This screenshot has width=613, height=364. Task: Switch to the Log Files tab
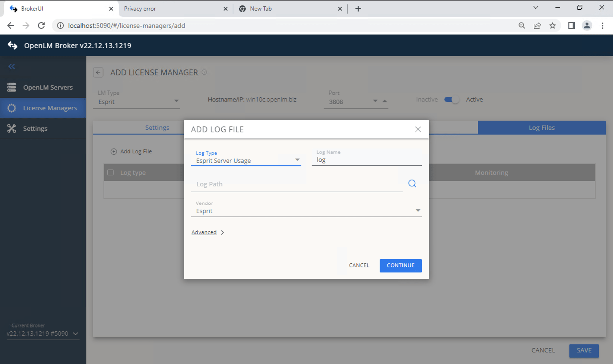point(541,127)
